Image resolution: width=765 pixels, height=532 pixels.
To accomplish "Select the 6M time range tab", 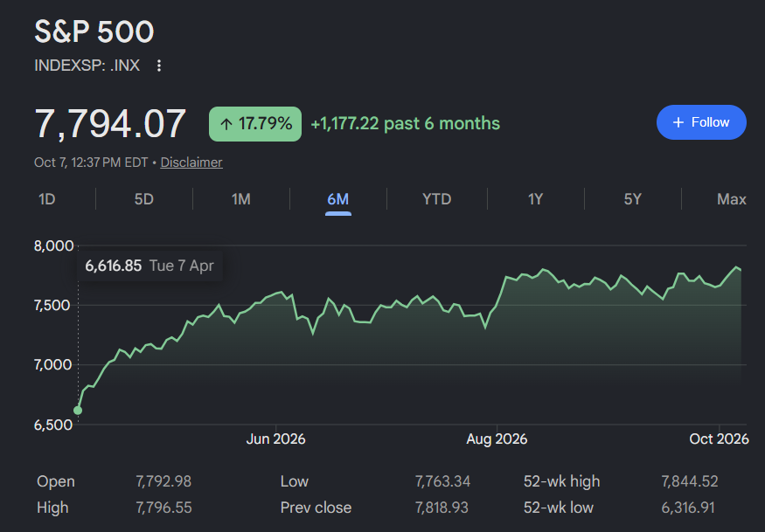I will [338, 199].
